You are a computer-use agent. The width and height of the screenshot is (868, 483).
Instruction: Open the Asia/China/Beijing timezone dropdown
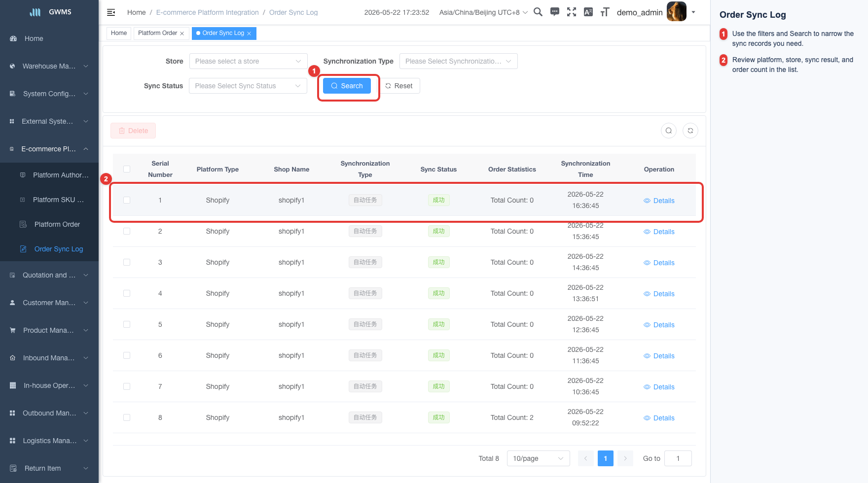coord(483,12)
